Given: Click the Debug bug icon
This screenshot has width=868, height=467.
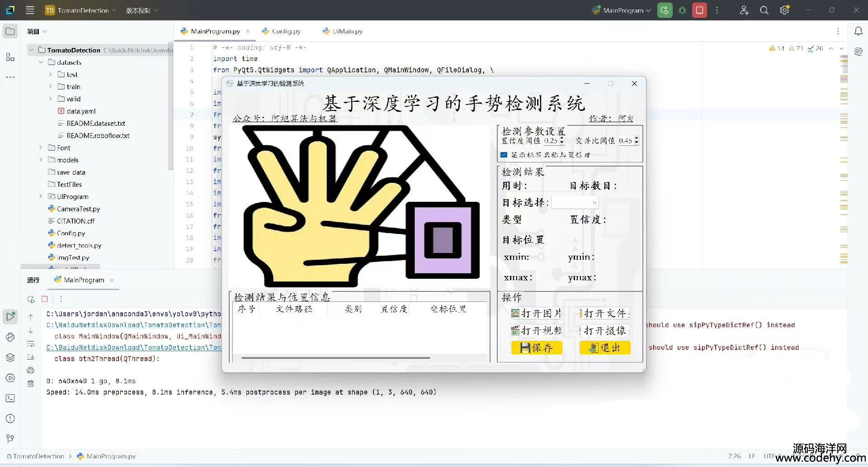Looking at the screenshot, I should tap(682, 10).
